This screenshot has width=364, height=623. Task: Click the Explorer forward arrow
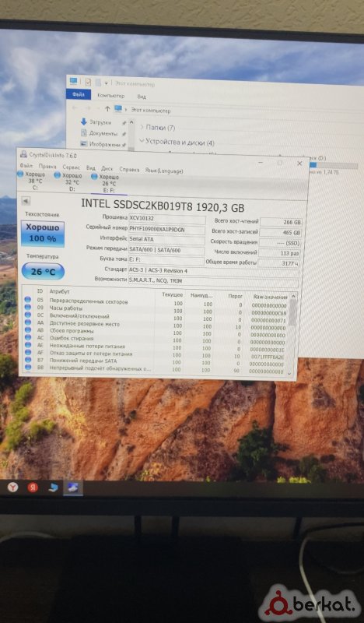click(x=88, y=108)
